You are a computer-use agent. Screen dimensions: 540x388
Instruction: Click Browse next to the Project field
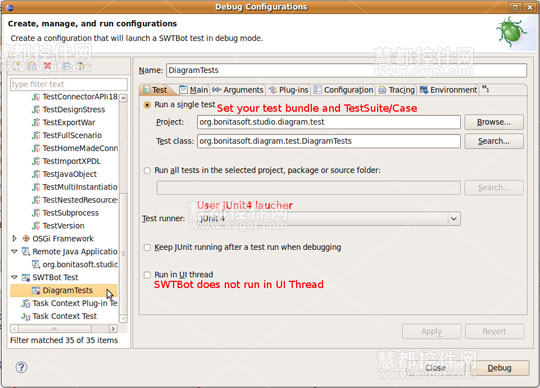[x=494, y=122]
